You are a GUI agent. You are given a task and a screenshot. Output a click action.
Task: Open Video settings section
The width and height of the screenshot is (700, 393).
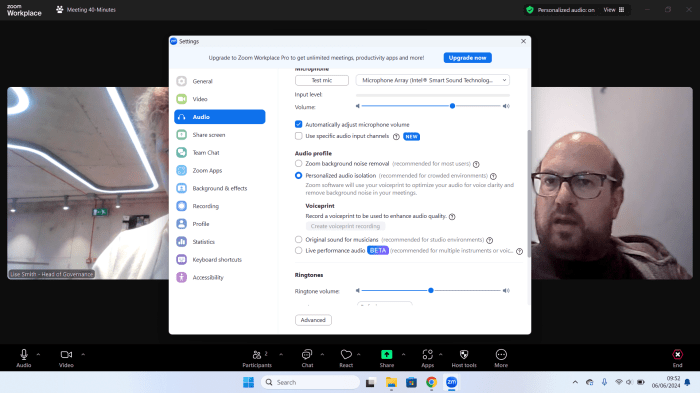[x=220, y=99]
